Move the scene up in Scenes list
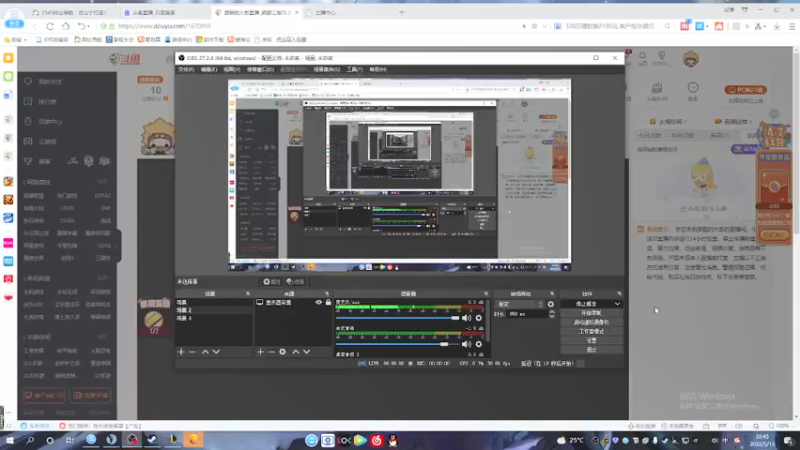Viewport: 800px width, 450px height. click(205, 352)
